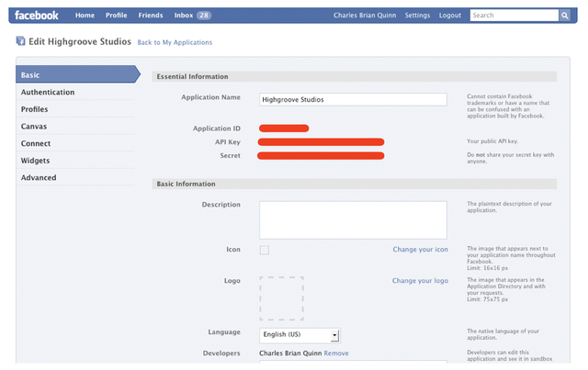Click the Description text area

pyautogui.click(x=353, y=220)
